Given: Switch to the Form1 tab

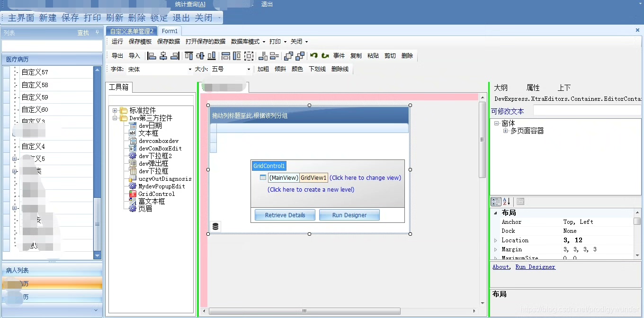Looking at the screenshot, I should pos(170,31).
